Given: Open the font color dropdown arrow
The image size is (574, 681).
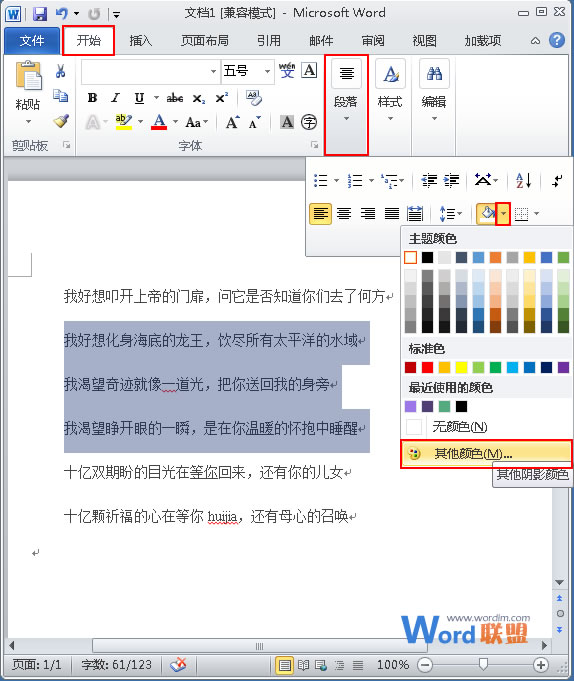Looking at the screenshot, I should 175,122.
